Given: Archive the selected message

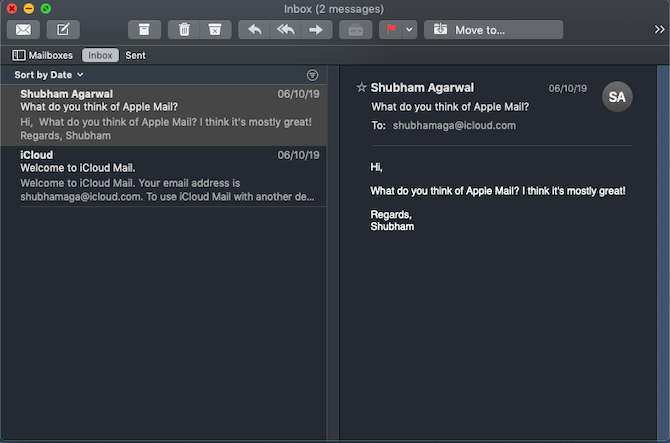Looking at the screenshot, I should [x=144, y=29].
